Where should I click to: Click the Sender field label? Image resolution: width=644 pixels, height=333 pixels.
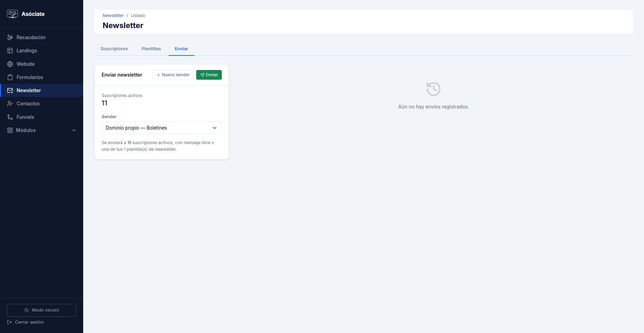click(109, 117)
